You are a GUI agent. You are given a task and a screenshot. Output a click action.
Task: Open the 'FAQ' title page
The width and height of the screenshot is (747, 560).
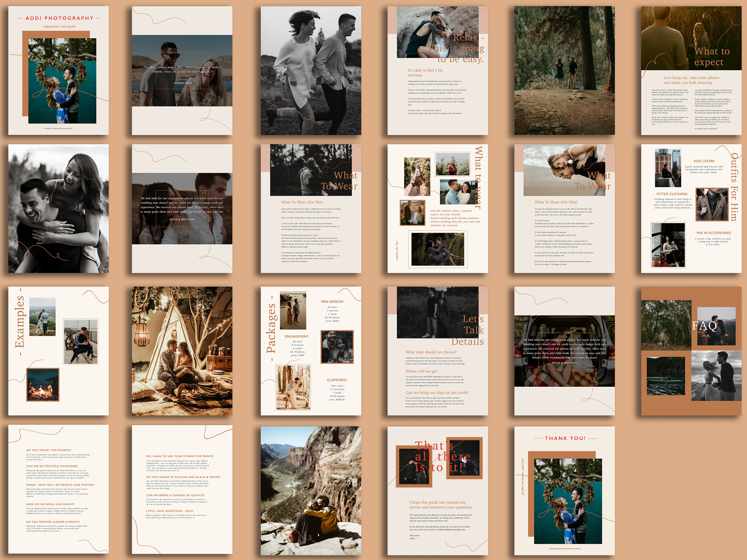691,351
